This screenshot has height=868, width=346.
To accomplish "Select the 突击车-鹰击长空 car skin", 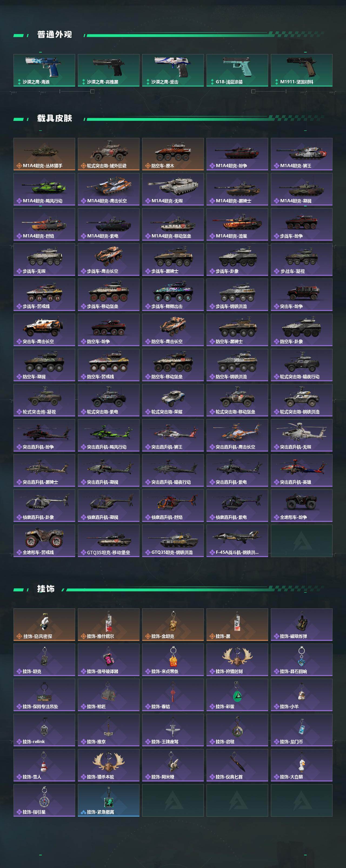I will [44, 330].
